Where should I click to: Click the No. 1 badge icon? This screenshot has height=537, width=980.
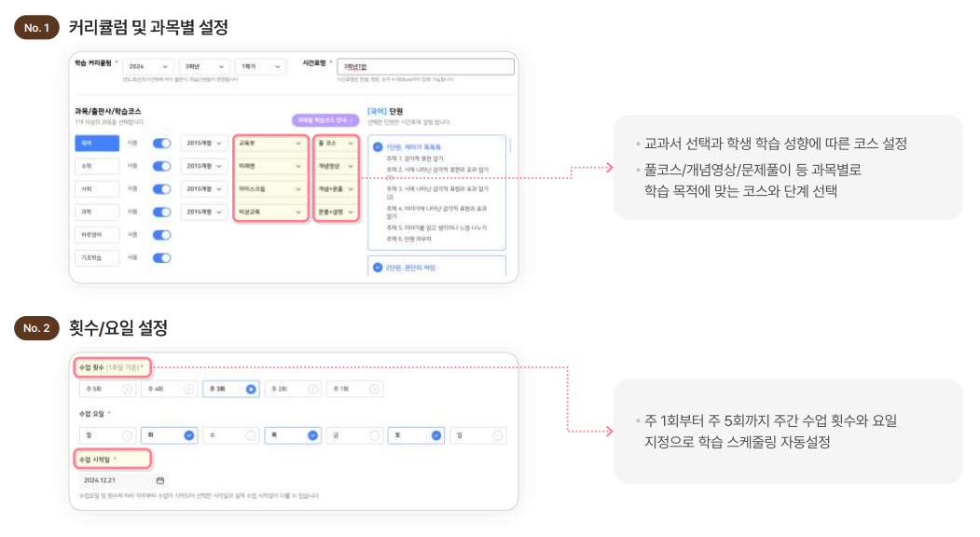pos(36,28)
